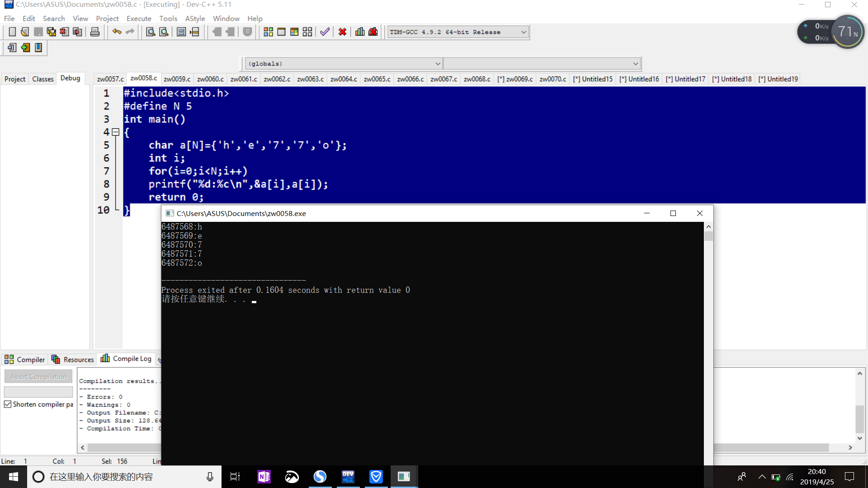Click the Abort Compilation button
Image resolution: width=868 pixels, height=488 pixels.
click(38, 376)
